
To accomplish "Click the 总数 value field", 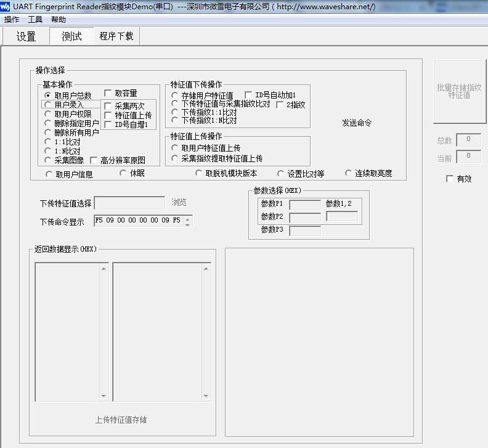I will 468,140.
